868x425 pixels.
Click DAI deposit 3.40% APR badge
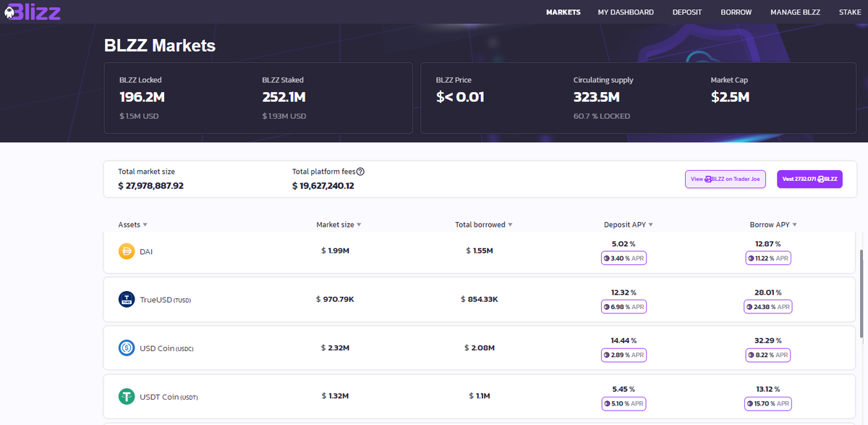(x=624, y=258)
